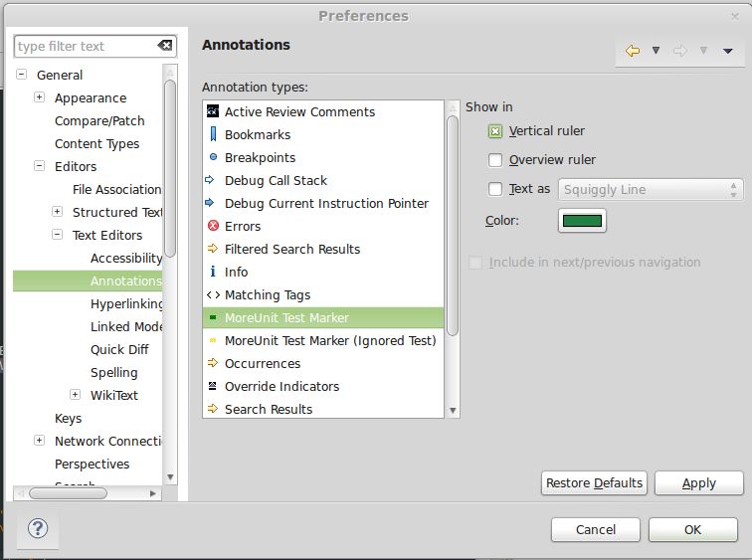Click the Breakpoints blue dot icon
Viewport: 752px width, 560px height.
point(214,157)
